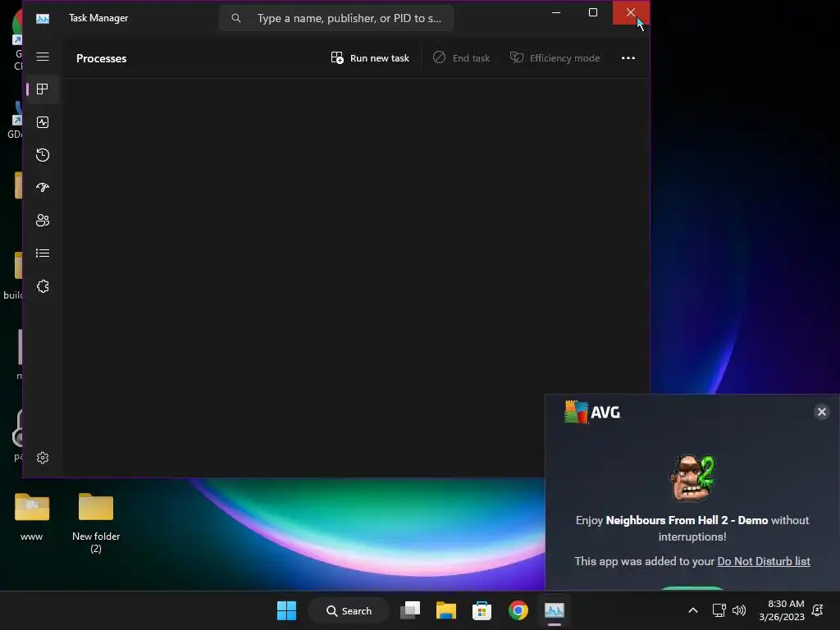
Task: Open File Explorer from taskbar
Action: [x=445, y=610]
